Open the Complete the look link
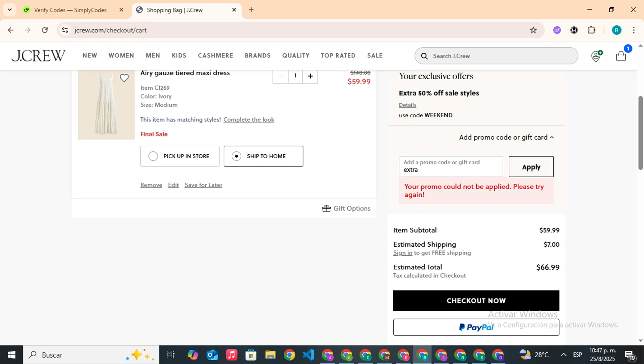The width and height of the screenshot is (644, 364). click(249, 120)
